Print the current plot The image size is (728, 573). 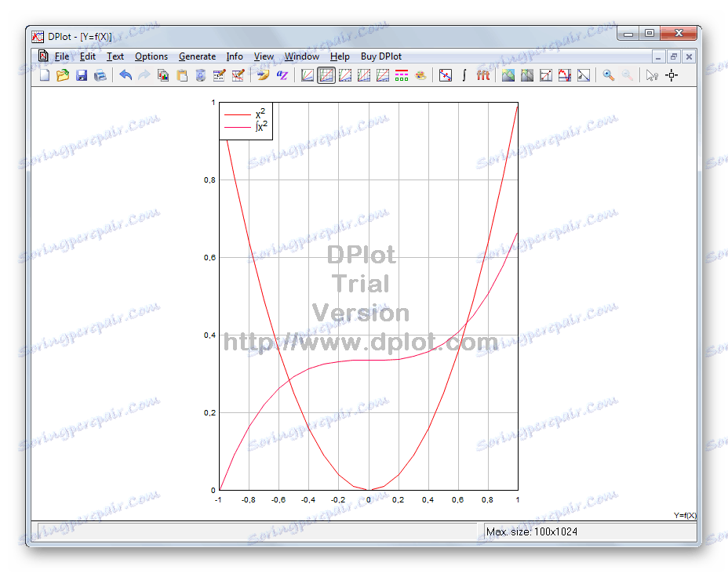tap(100, 75)
